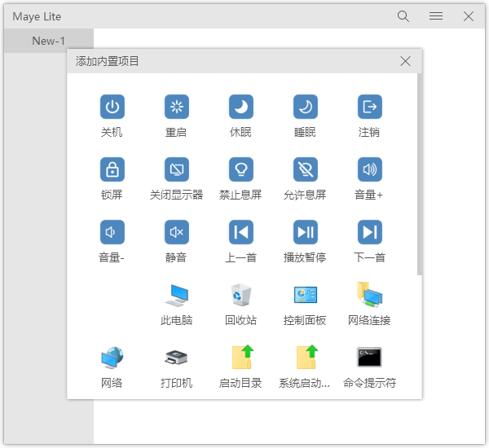Select the 音量- volume down icon
Image resolution: width=489 pixels, height=448 pixels.
pos(112,232)
